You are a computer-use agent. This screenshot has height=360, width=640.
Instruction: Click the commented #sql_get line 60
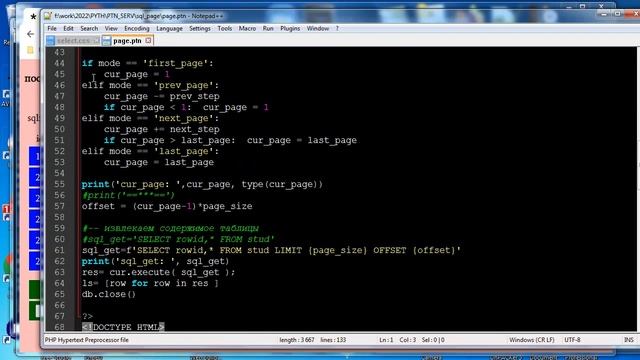pyautogui.click(x=178, y=239)
